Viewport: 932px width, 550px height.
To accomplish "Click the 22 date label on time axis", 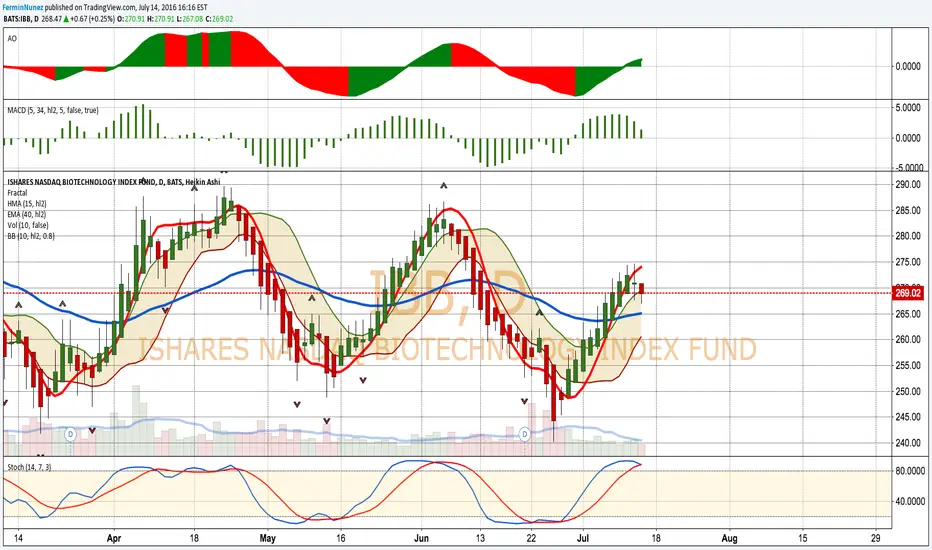I will click(531, 538).
